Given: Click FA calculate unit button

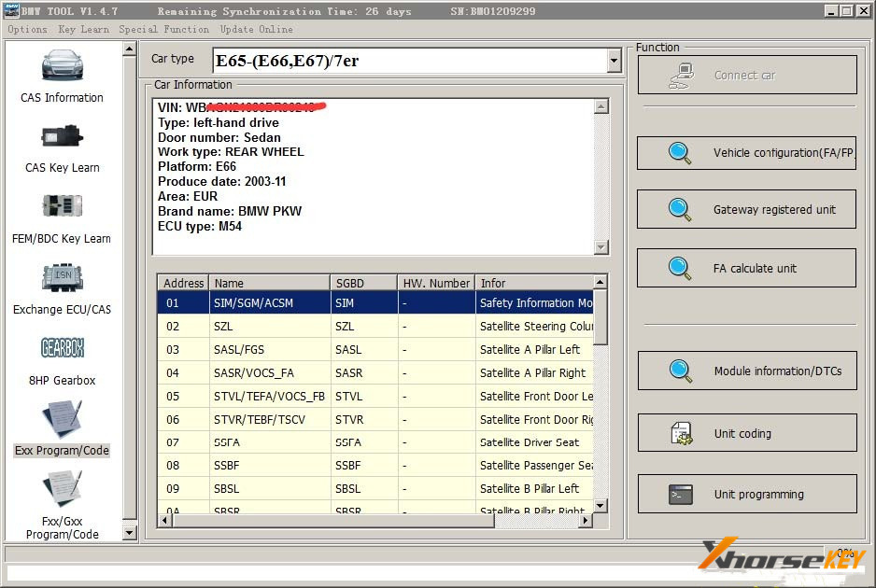Looking at the screenshot, I should pyautogui.click(x=746, y=268).
